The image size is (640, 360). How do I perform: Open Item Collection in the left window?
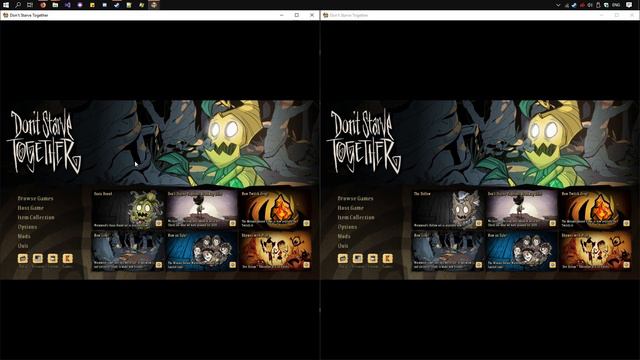36,218
